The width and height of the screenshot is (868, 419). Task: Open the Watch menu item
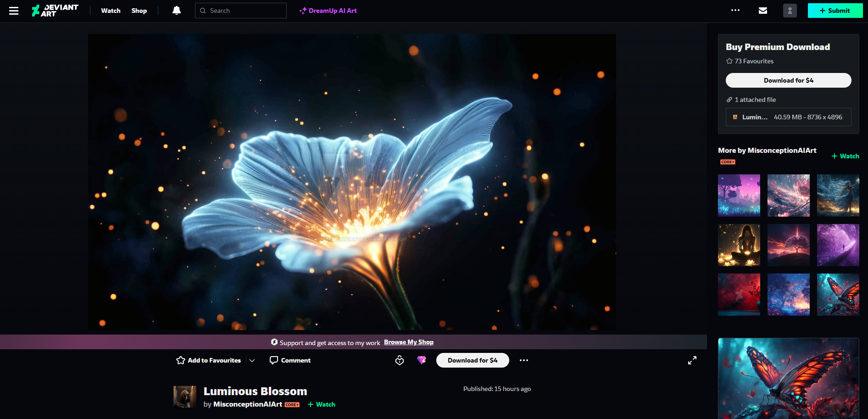click(111, 11)
